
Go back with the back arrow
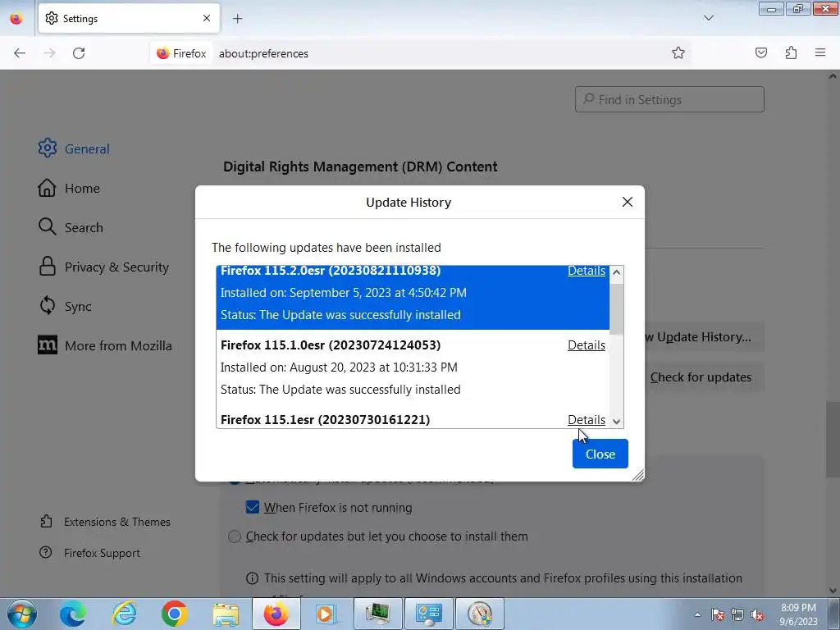20,53
